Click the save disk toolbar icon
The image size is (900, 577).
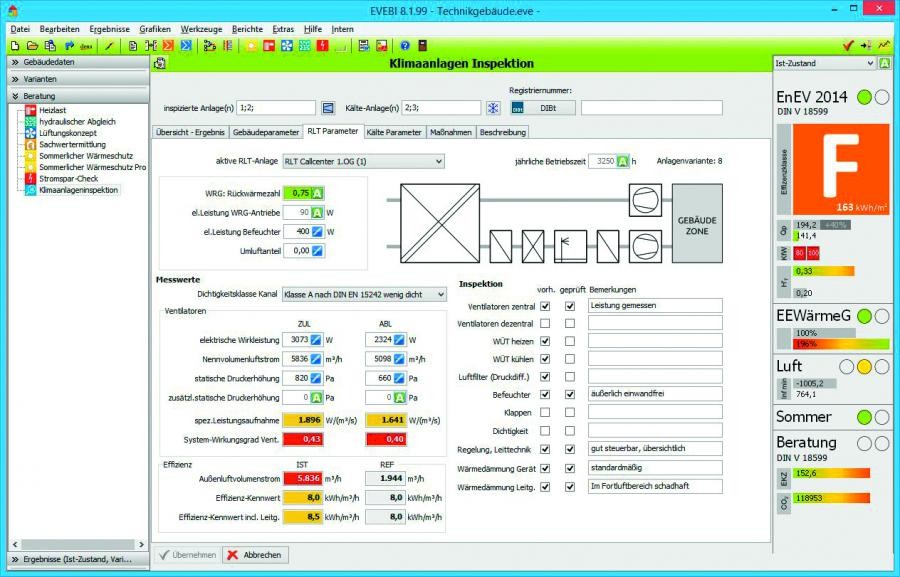point(363,46)
